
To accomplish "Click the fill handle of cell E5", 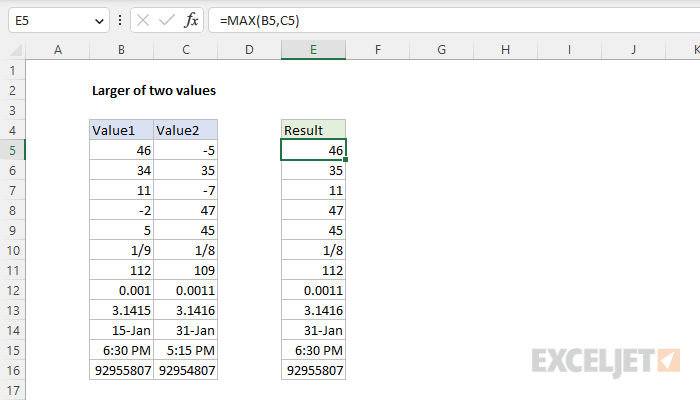I will pos(346,160).
